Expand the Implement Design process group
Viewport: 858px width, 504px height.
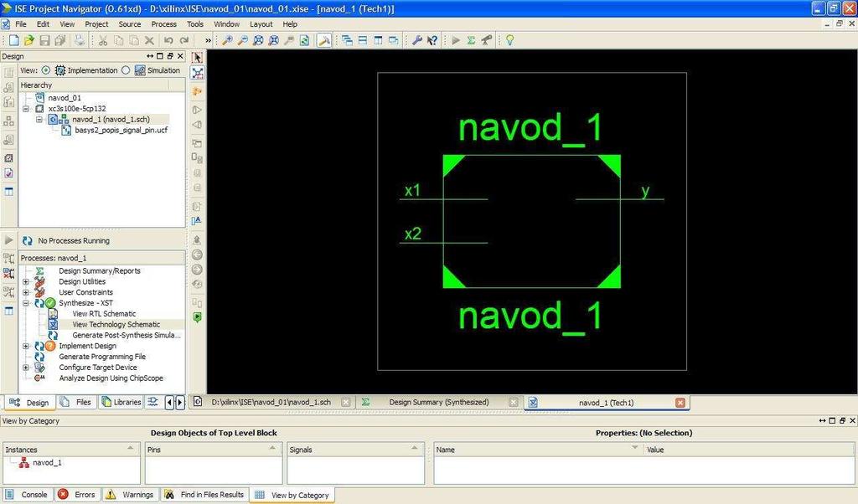pyautogui.click(x=26, y=346)
